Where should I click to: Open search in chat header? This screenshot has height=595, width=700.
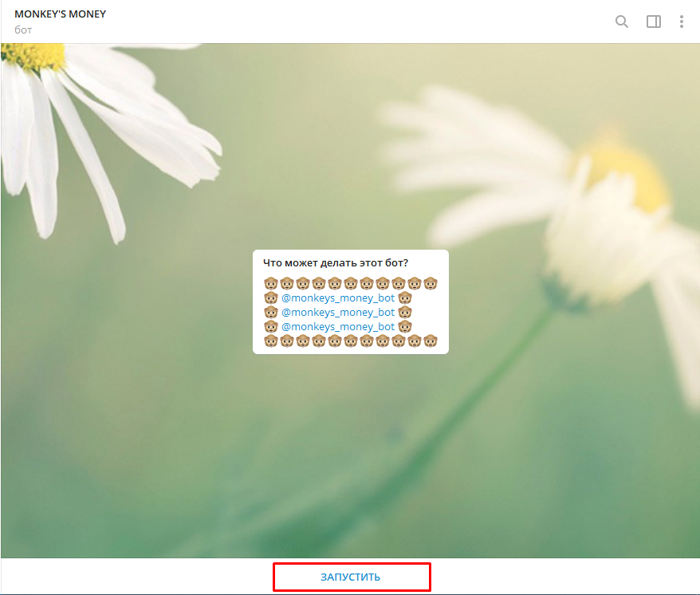click(621, 22)
